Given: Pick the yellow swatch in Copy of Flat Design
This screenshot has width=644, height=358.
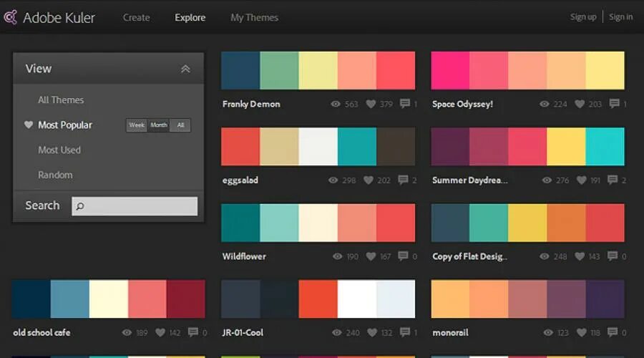Looking at the screenshot, I should point(527,223).
